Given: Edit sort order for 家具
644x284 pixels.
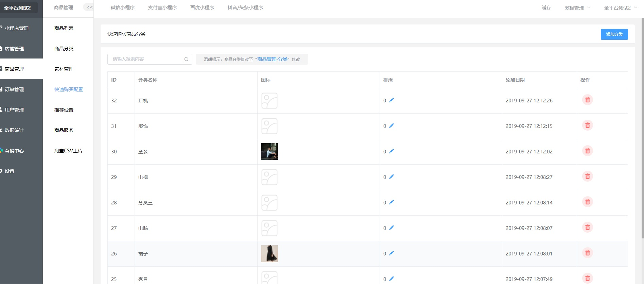Looking at the screenshot, I should tap(391, 279).
